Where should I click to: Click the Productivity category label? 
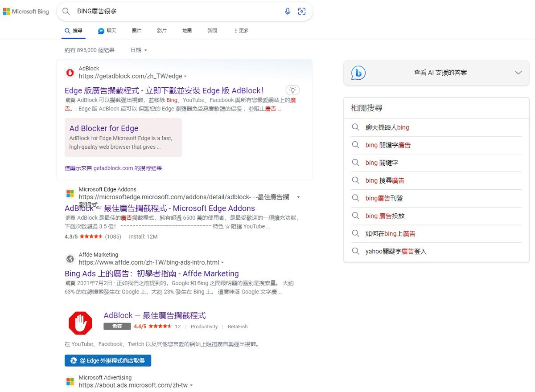point(204,327)
